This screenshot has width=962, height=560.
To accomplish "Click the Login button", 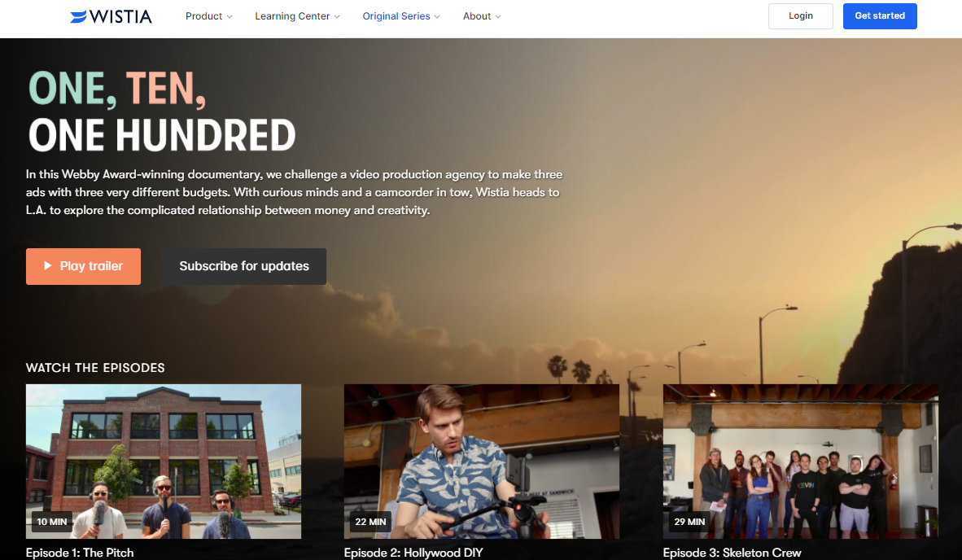I will (801, 16).
